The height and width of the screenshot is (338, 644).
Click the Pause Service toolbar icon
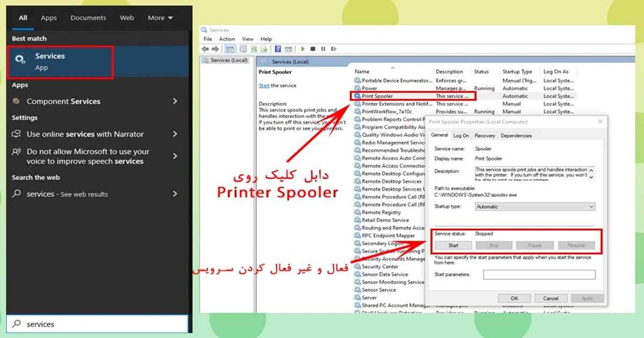(x=323, y=49)
